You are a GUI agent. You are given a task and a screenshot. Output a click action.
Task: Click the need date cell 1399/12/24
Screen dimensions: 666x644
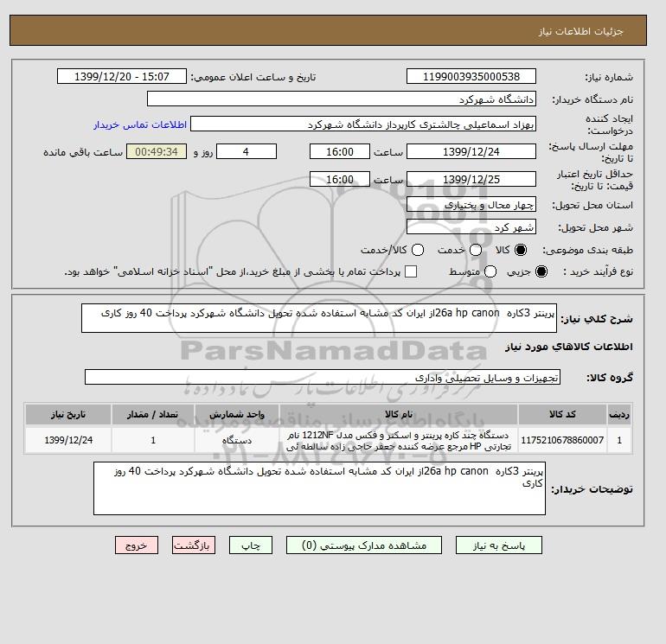[x=68, y=440]
